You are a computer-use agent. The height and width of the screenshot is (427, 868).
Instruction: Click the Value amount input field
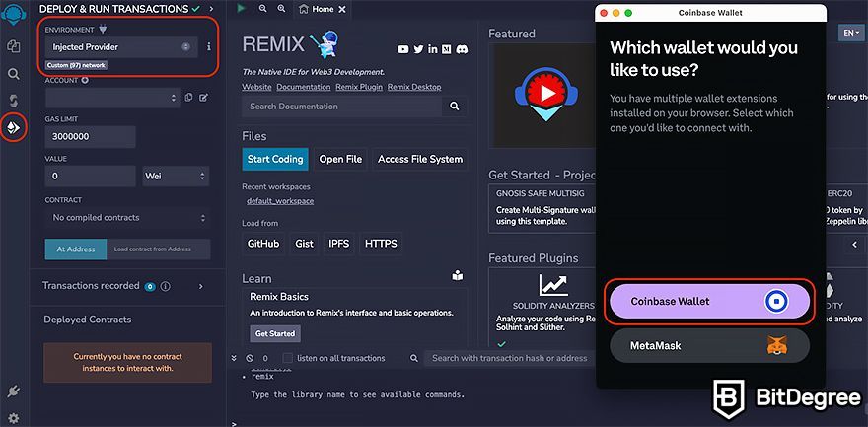90,176
